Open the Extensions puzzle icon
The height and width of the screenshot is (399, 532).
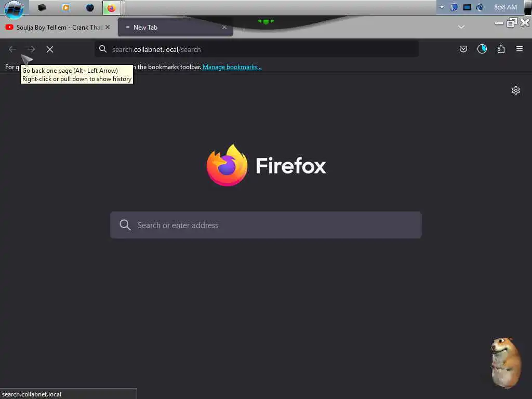pos(501,49)
